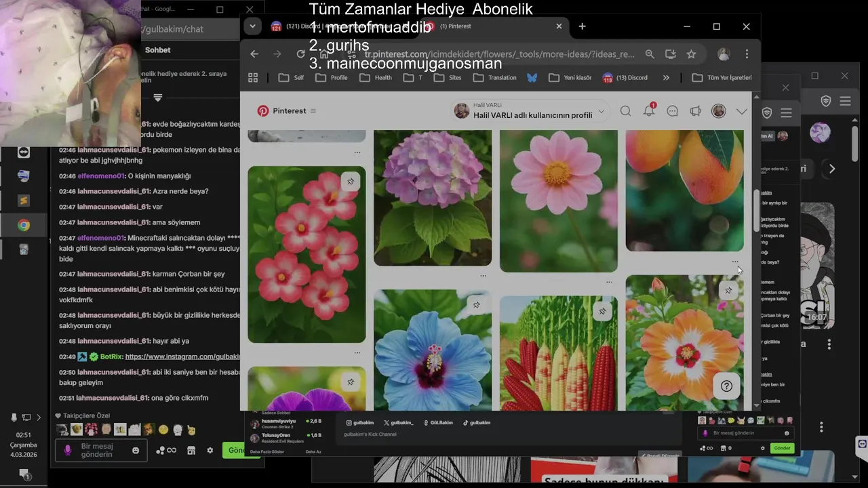Open the Translation bookmark folder
The image size is (868, 488).
495,77
